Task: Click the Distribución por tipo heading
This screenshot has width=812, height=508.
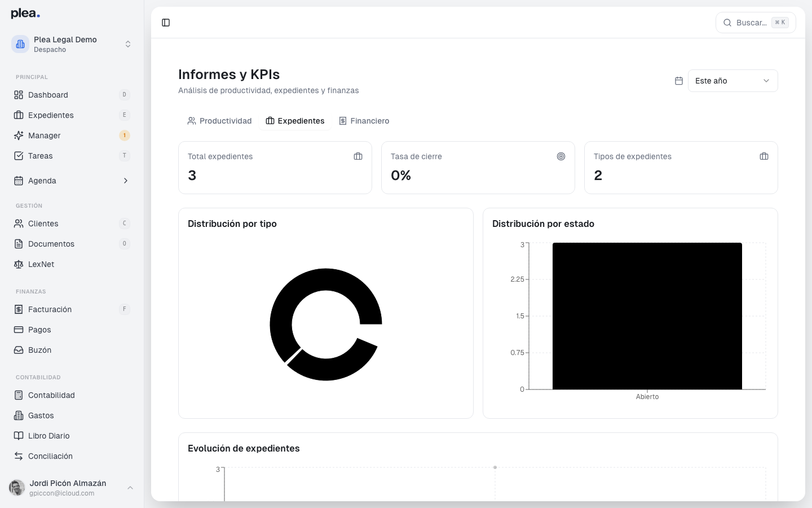Action: click(x=232, y=224)
